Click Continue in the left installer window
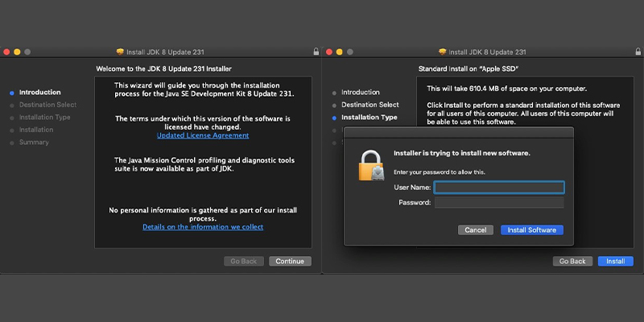Image resolution: width=644 pixels, height=322 pixels. [290, 261]
